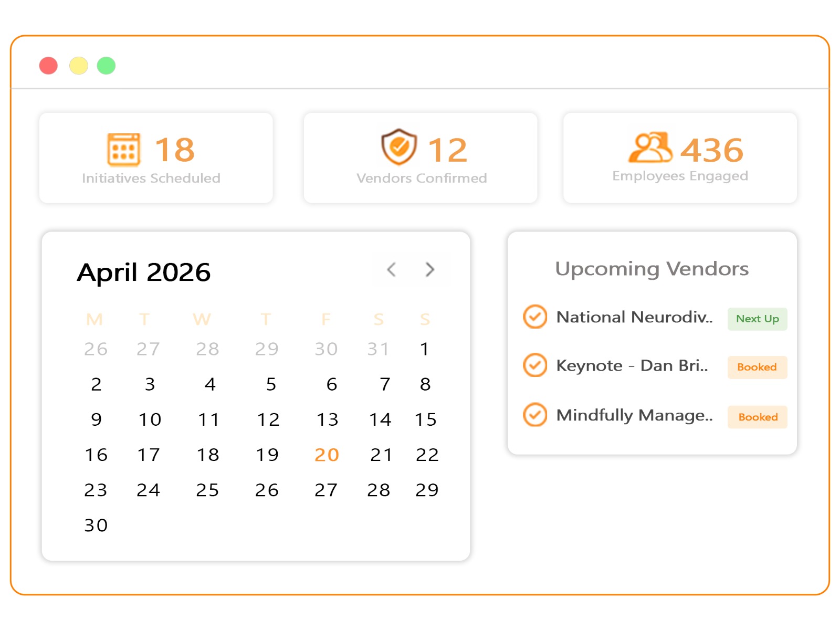This screenshot has height=630, width=840.
Task: Toggle the National Neurodiv.. check circle
Action: [535, 317]
